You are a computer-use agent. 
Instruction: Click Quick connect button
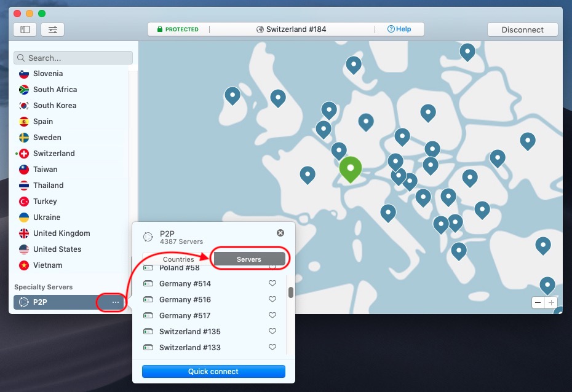(213, 371)
